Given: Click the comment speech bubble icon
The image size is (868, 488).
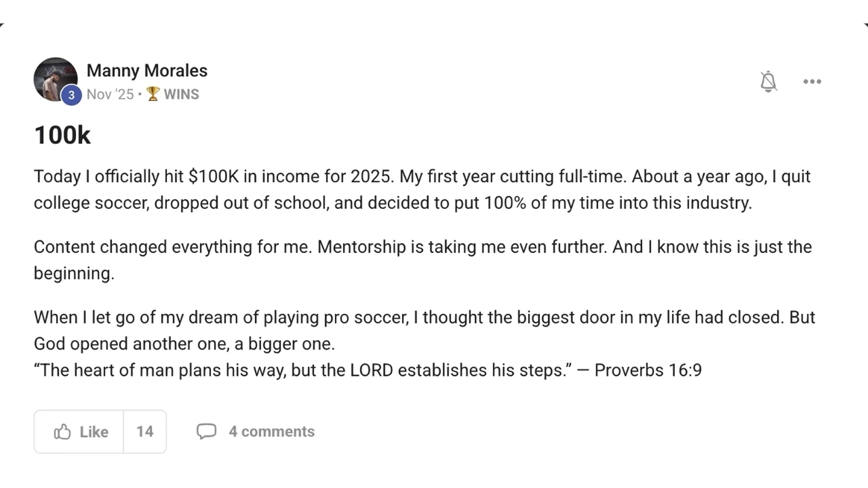Looking at the screenshot, I should 206,431.
